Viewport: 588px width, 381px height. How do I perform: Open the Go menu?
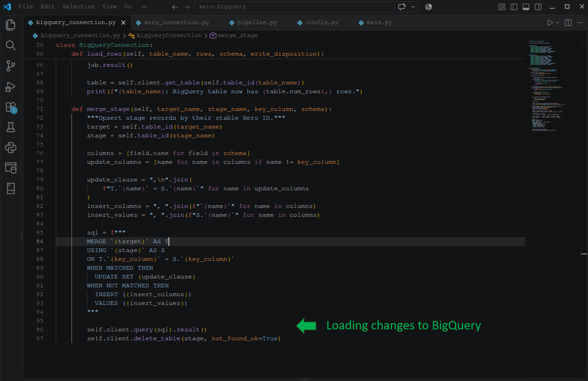tap(128, 7)
